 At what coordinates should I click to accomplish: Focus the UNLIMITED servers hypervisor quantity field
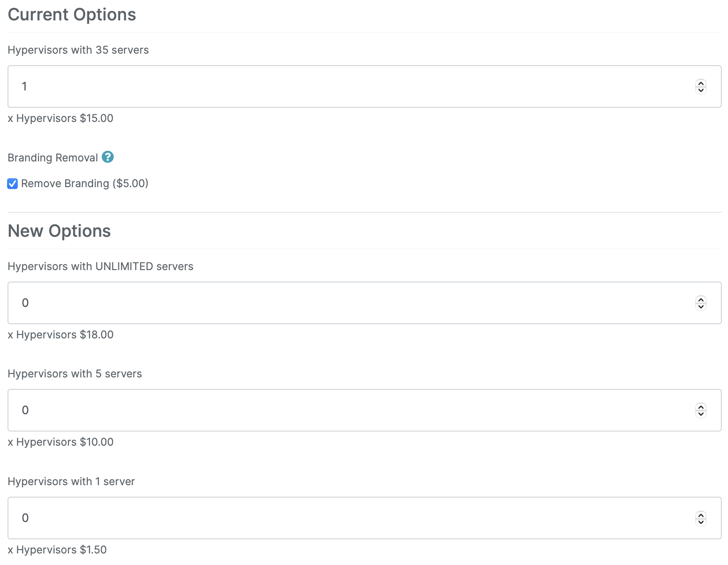point(364,303)
